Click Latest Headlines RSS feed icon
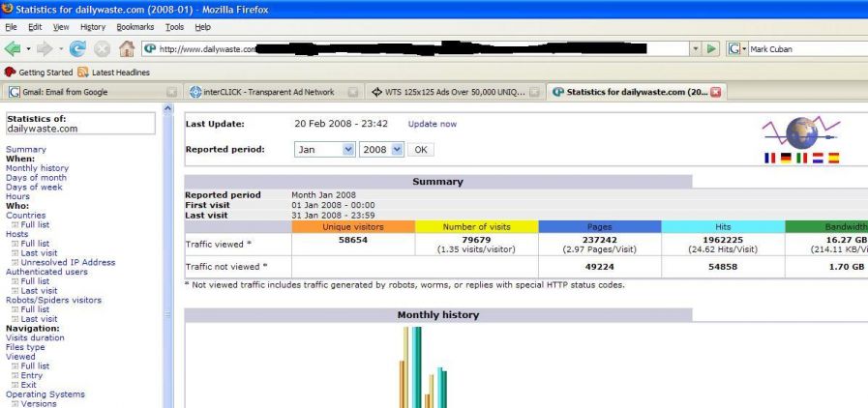Screen dimensions: 868x408 point(83,72)
